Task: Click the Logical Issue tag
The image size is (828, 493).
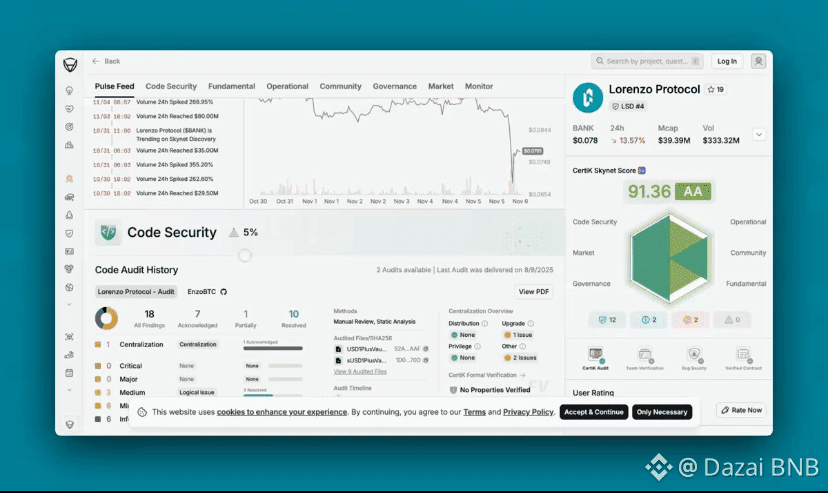Action: pos(196,392)
